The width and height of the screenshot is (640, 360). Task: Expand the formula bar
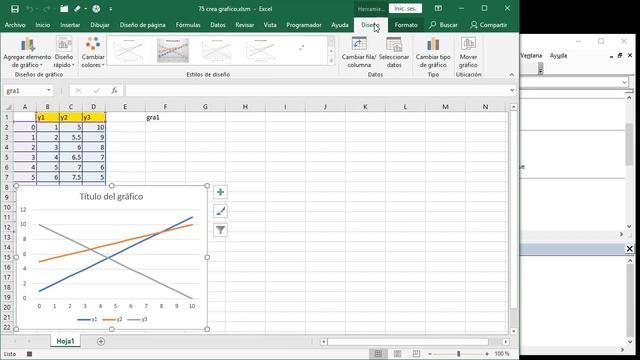coord(512,91)
